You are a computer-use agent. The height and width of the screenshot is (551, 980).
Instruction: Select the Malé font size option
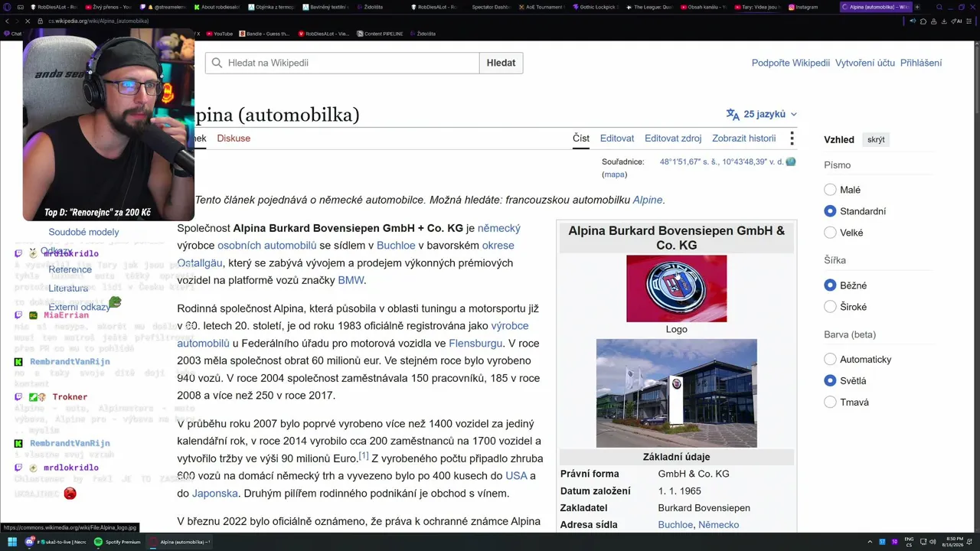point(830,190)
